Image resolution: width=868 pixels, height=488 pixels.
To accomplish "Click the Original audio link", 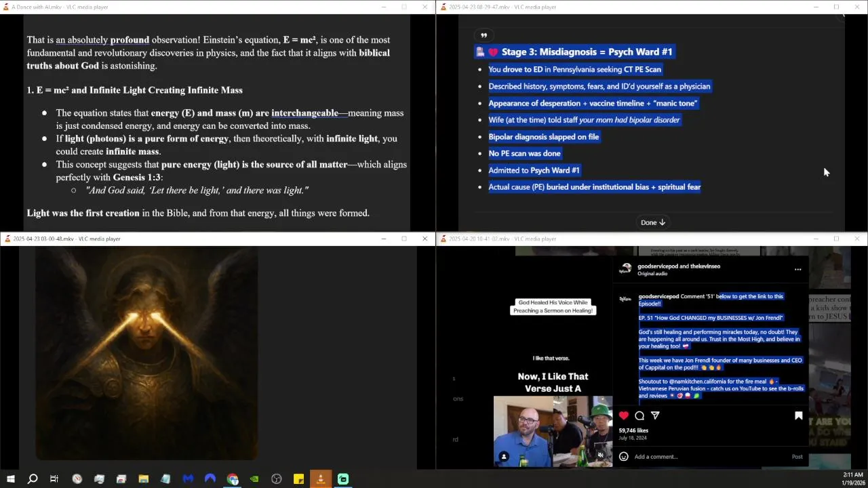I will tap(652, 274).
